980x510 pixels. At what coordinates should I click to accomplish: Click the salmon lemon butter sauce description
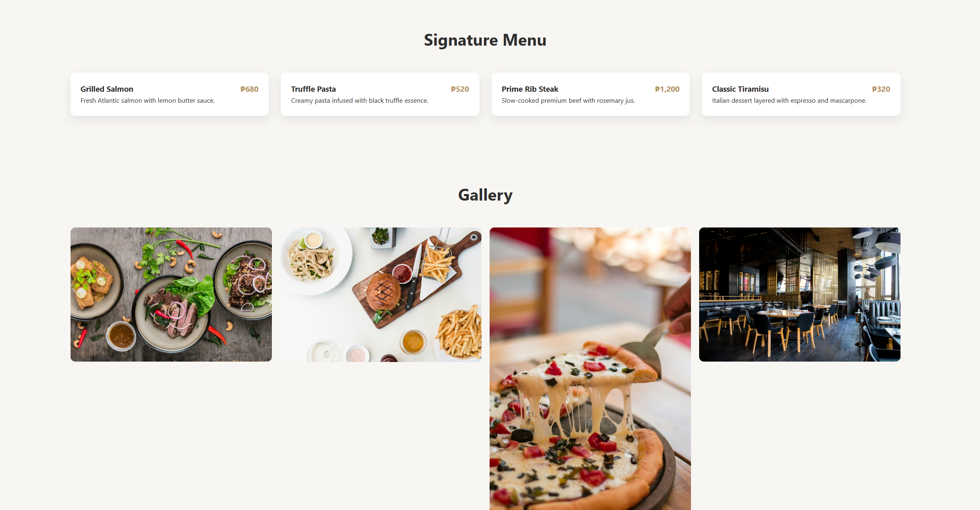pos(148,100)
